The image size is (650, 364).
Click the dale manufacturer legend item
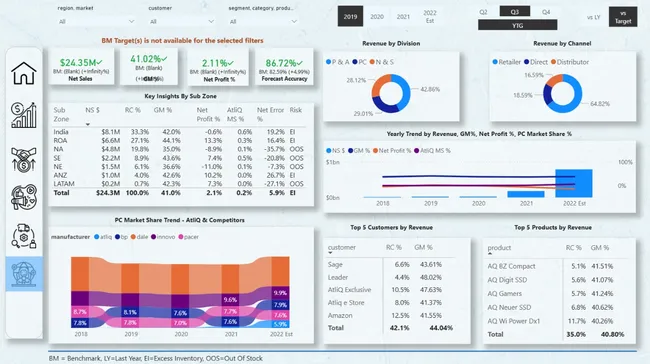point(139,237)
